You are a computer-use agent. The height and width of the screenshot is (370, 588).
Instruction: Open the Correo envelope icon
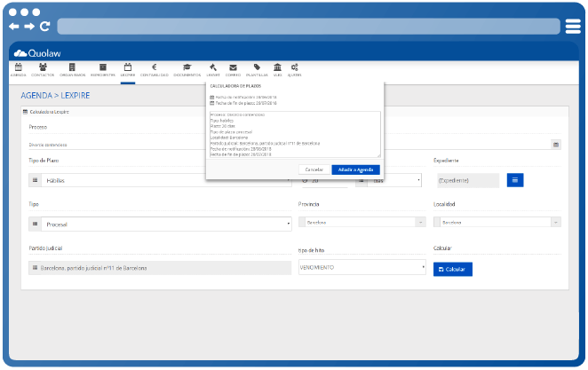click(x=233, y=67)
